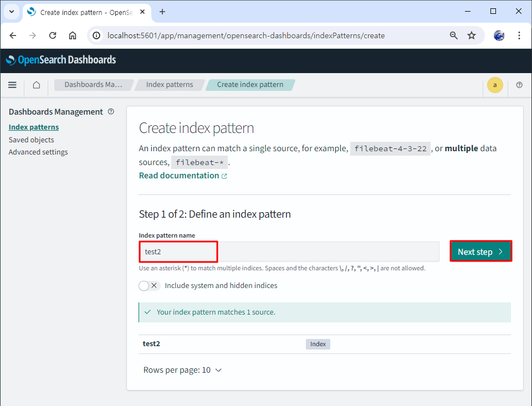Screen dimensions: 532x406
Task: Click the browser address bar URL
Action: (x=246, y=35)
